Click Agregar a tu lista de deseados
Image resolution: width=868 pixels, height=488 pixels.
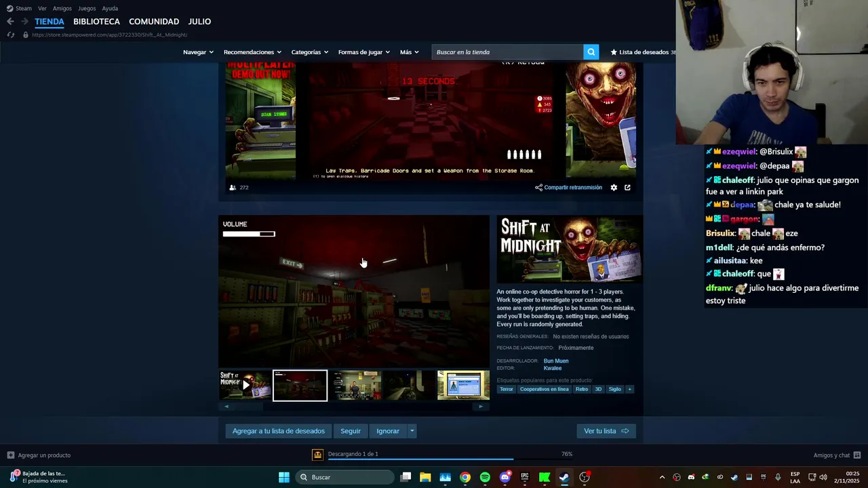pyautogui.click(x=279, y=431)
